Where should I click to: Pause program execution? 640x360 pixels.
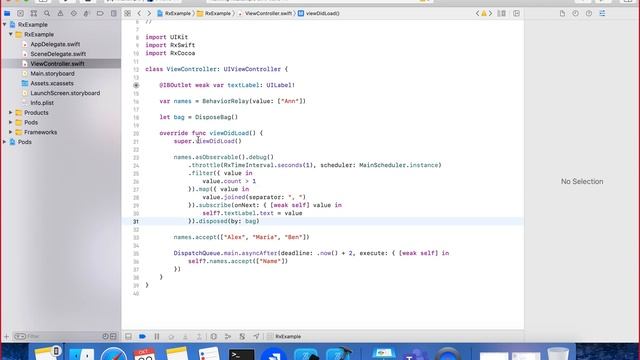point(157,336)
